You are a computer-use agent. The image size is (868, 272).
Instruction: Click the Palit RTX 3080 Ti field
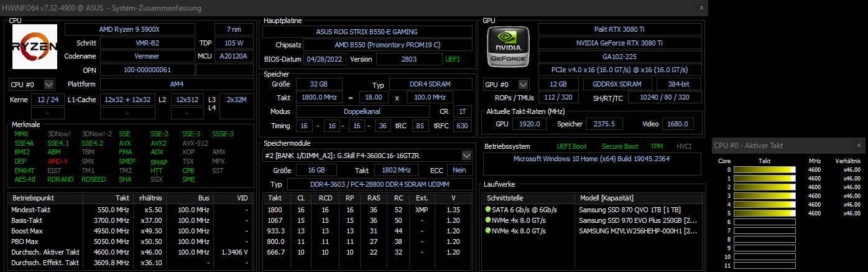coord(619,29)
